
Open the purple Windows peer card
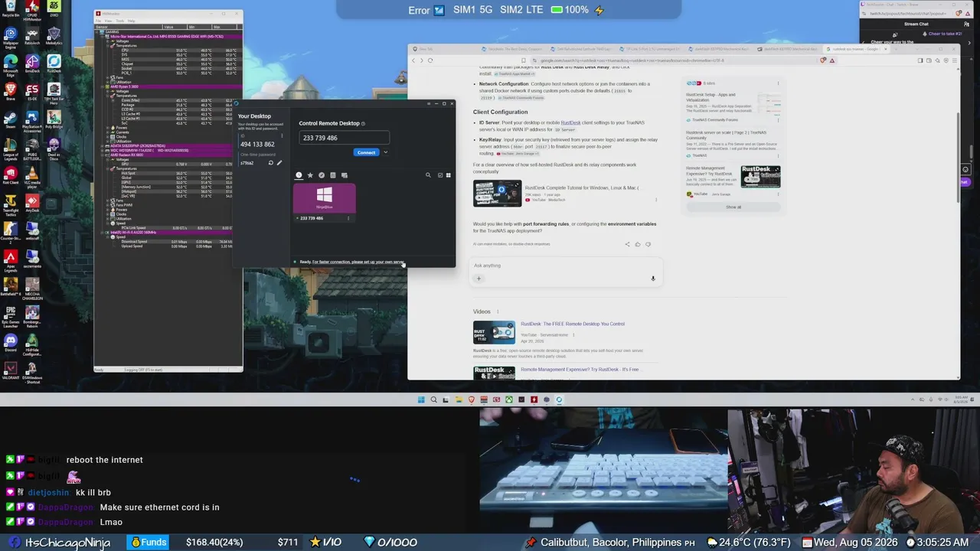click(325, 198)
